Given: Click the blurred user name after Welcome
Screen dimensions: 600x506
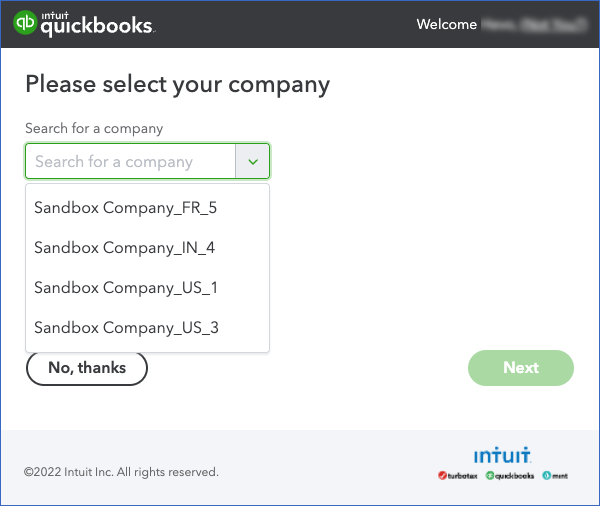Looking at the screenshot, I should 534,24.
